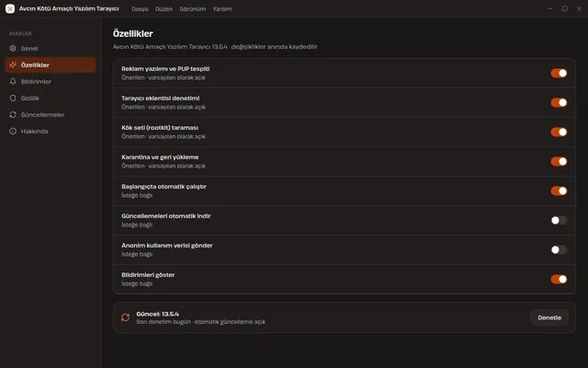Toggle Anonim kullanım verisi gönder on
Screen dimensions: 588x368
(x=559, y=249)
